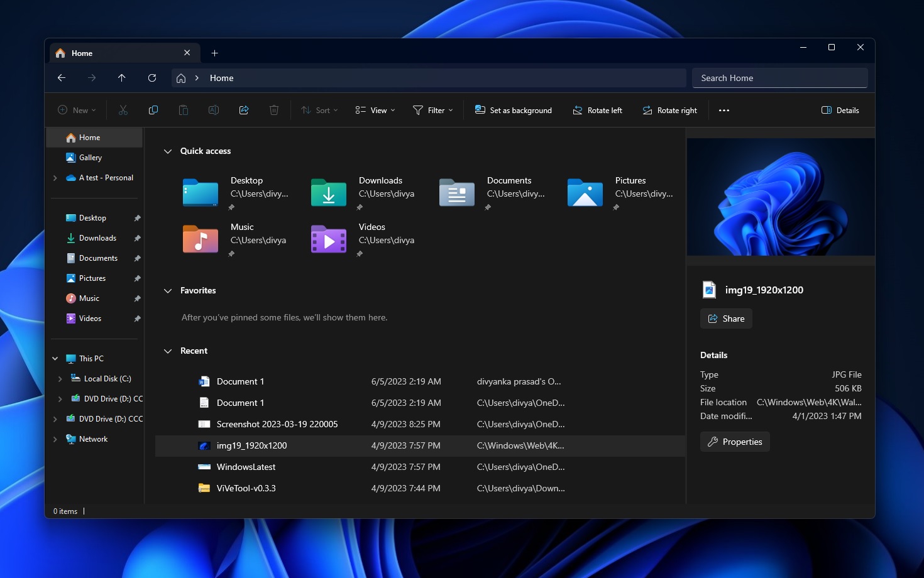The image size is (924, 578).
Task: Select the Rename icon in the toolbar
Action: point(214,110)
